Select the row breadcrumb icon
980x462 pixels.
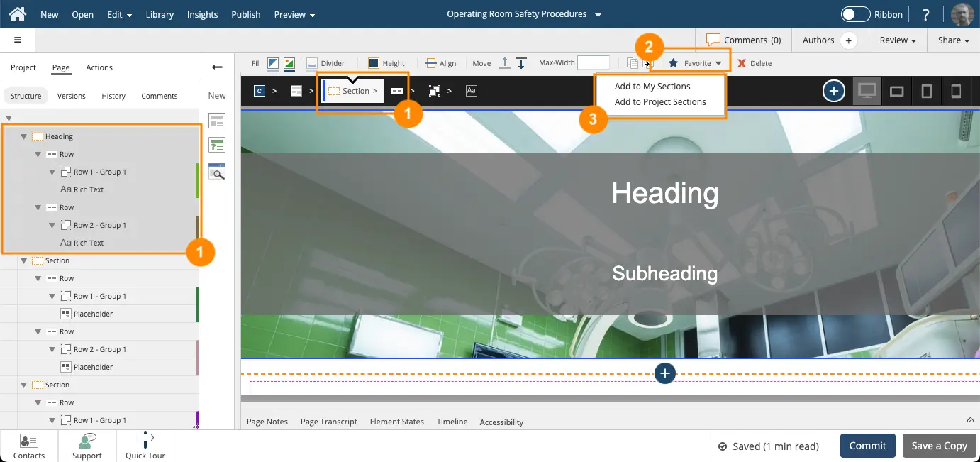[x=397, y=91]
